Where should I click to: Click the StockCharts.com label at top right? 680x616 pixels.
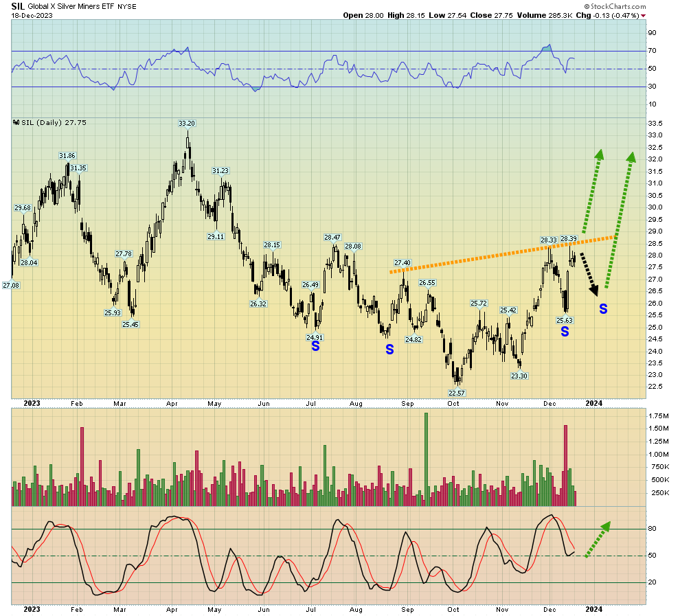(x=615, y=6)
